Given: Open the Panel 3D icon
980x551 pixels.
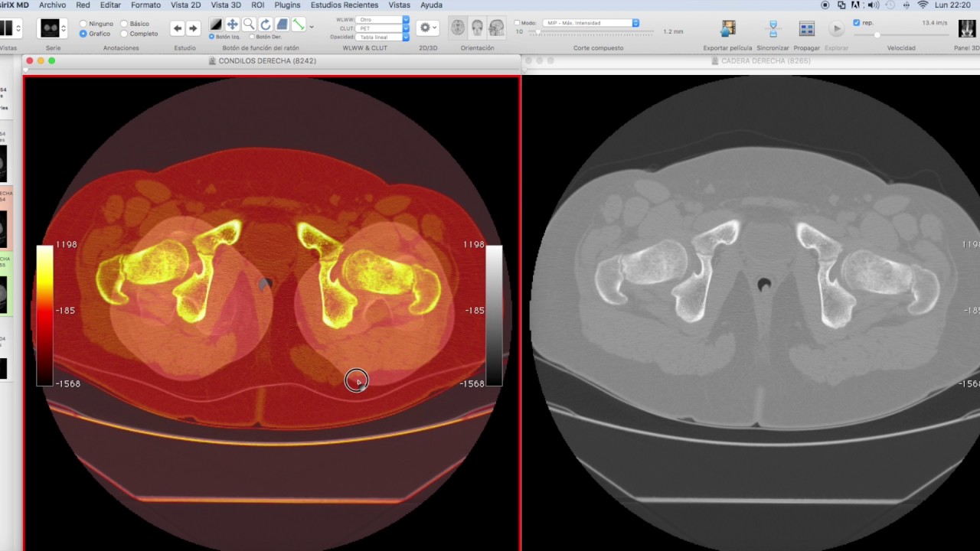Looking at the screenshot, I should pos(966,28).
